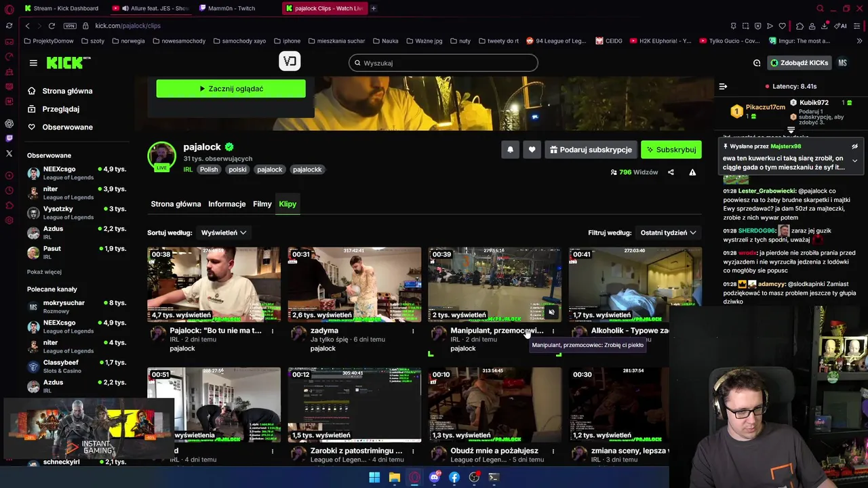Click the VPN badge in address bar
This screenshot has height=488, width=868.
[70, 26]
